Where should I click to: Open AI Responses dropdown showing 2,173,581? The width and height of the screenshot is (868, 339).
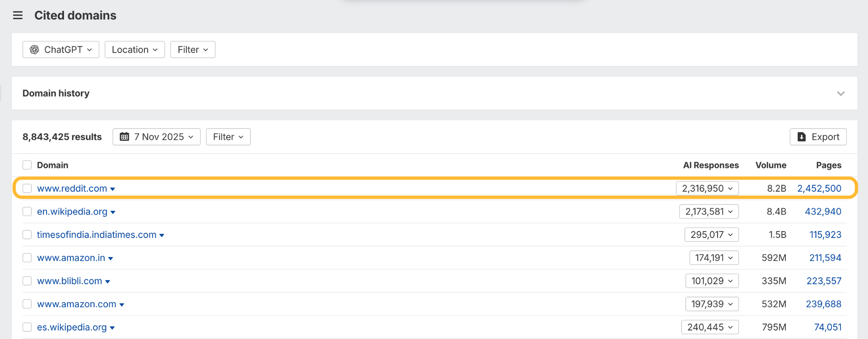[x=709, y=211]
